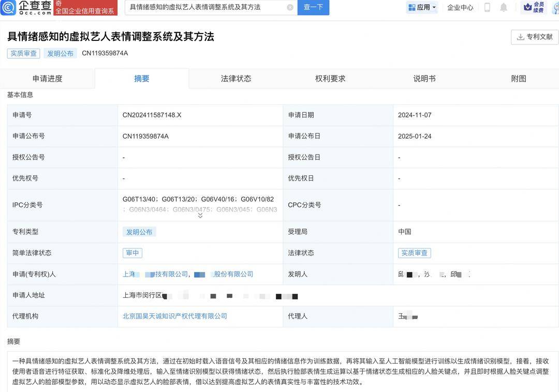Image resolution: width=559 pixels, height=392 pixels.
Task: Open the 说明书 tab
Action: 424,79
